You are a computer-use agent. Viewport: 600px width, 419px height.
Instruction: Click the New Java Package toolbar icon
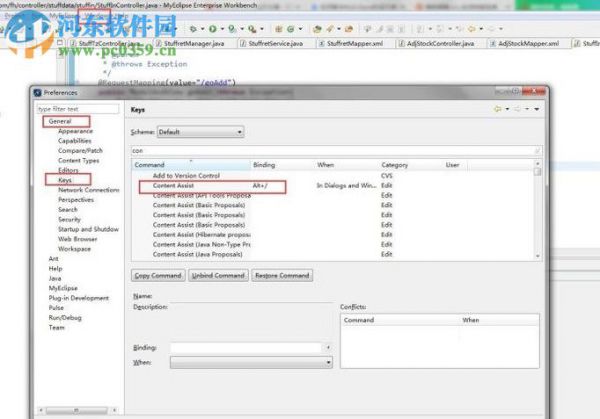tap(279, 29)
